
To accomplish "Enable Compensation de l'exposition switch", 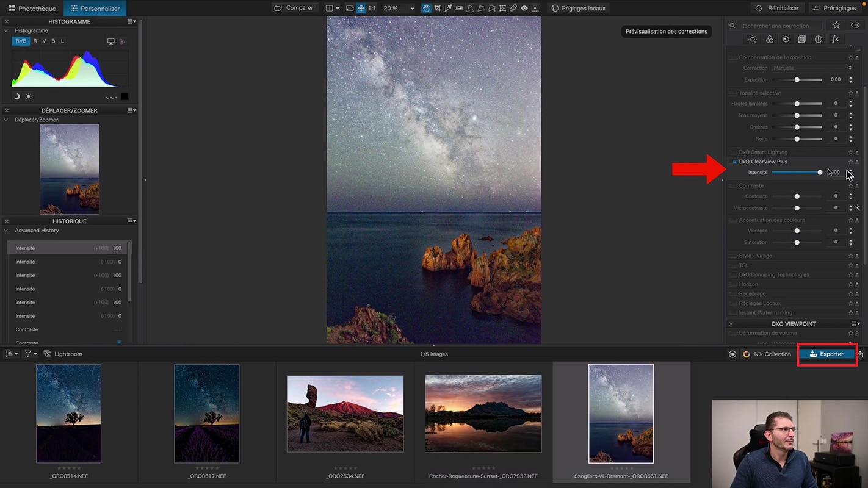I will (734, 58).
